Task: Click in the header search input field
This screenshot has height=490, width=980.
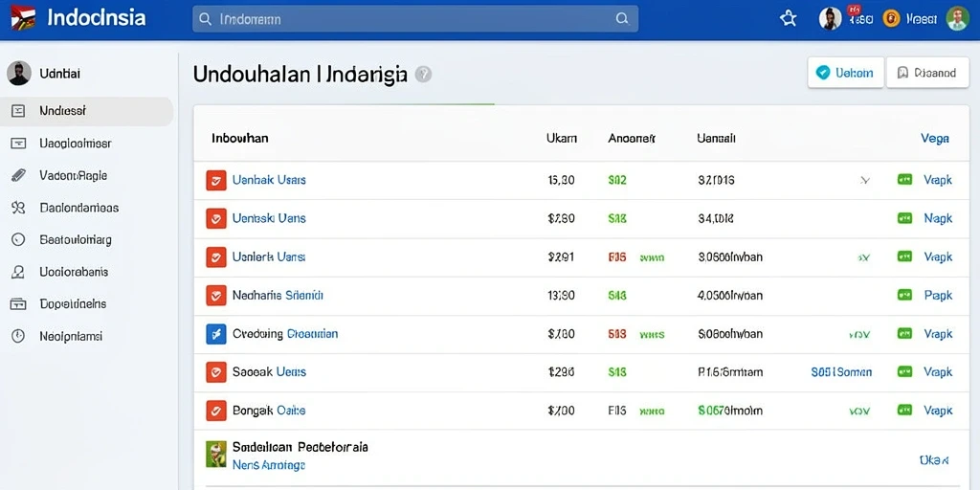Action: [x=415, y=19]
